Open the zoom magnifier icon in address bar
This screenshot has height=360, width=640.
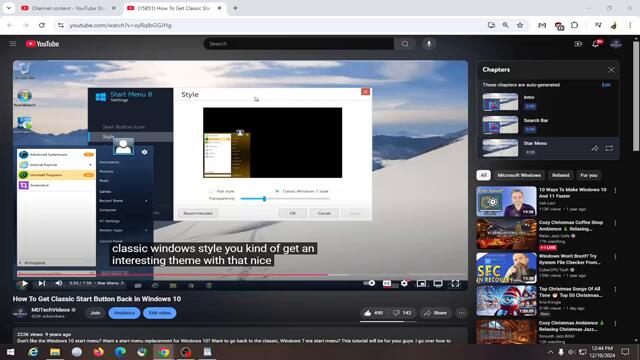coord(505,25)
